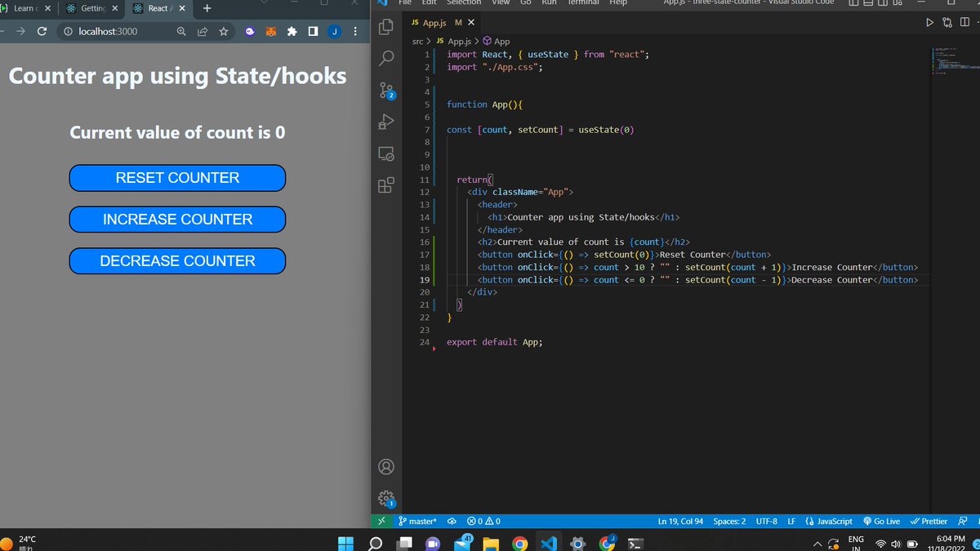The height and width of the screenshot is (551, 980).
Task: Open the Manage gear in activity bar
Action: (386, 499)
